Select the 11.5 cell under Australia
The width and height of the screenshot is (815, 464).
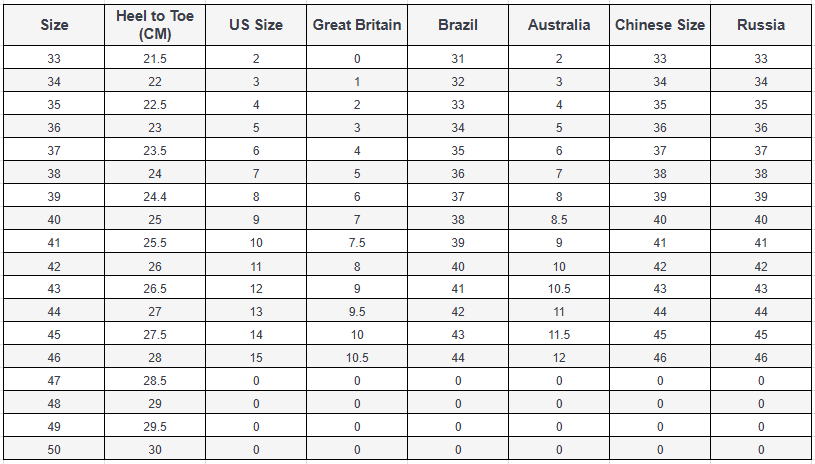[x=559, y=335]
